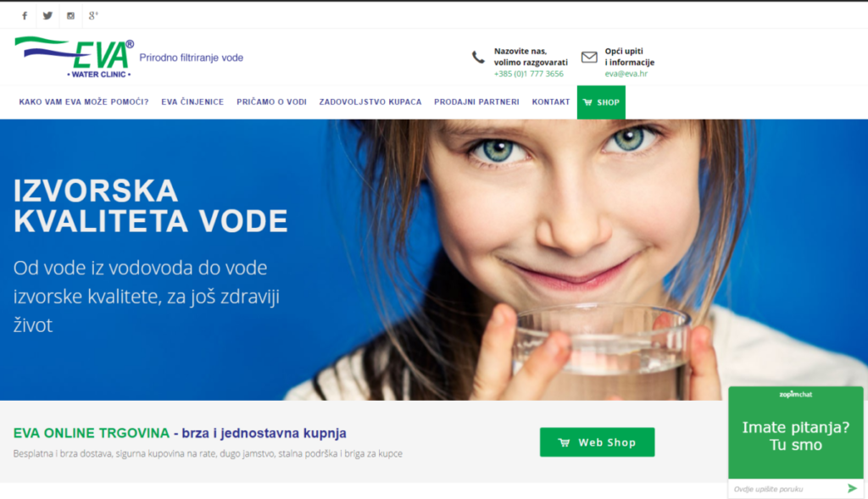Open the Twitter bird icon
868x499 pixels.
pos(47,15)
